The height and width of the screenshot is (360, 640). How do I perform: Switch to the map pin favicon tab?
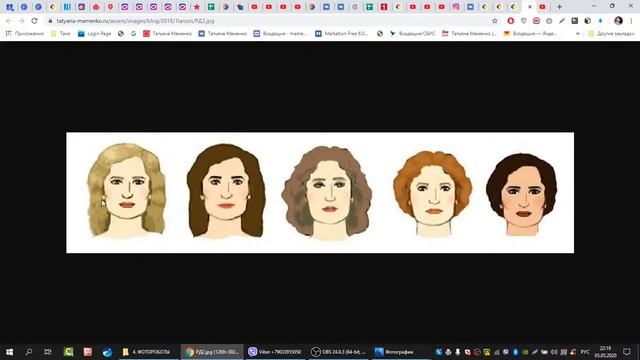[110, 7]
